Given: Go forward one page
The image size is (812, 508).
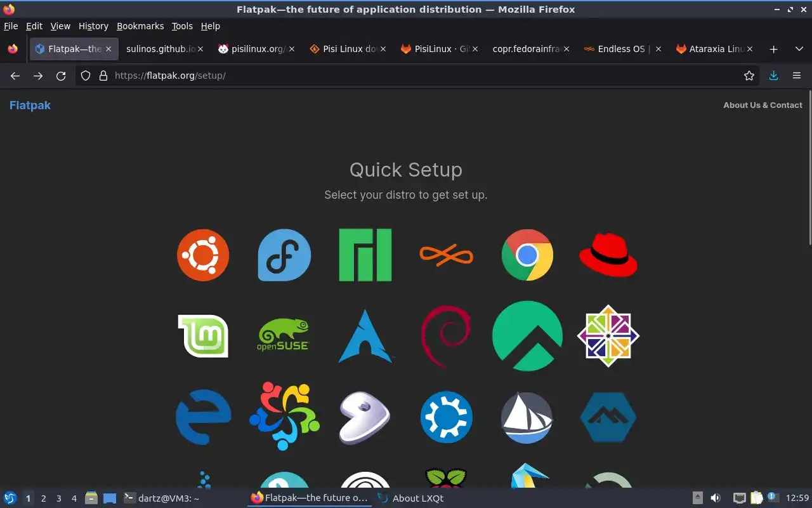Looking at the screenshot, I should 38,76.
